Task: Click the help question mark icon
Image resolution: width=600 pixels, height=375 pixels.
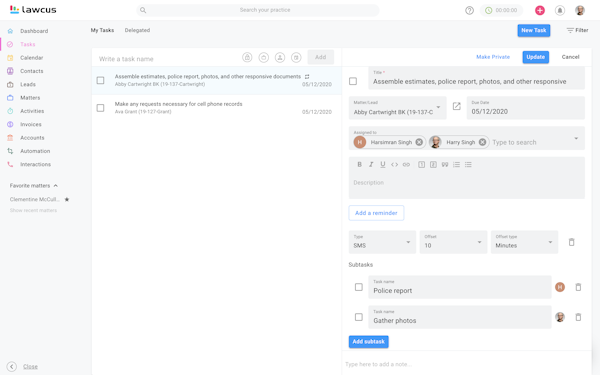Action: click(x=470, y=10)
